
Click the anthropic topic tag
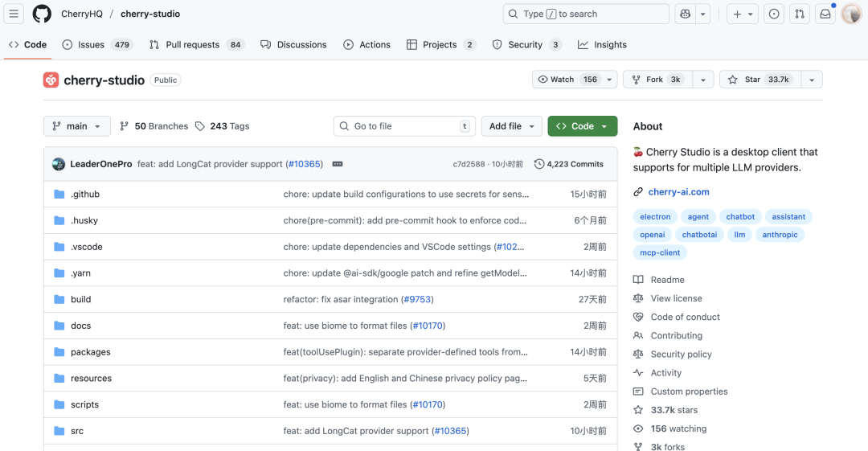[780, 235]
